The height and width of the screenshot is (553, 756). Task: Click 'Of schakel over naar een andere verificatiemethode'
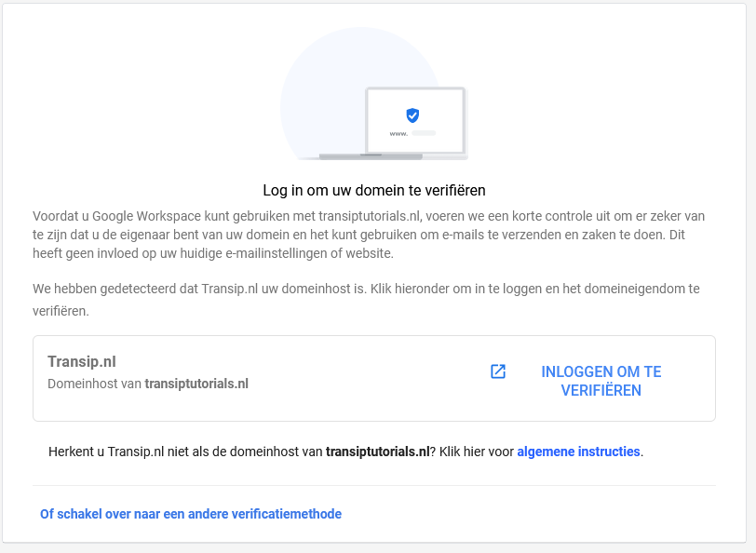(x=191, y=514)
